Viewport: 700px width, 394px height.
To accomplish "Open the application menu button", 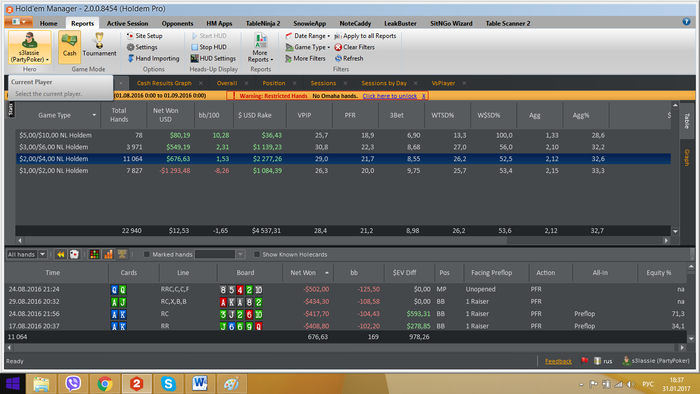I will pyautogui.click(x=19, y=22).
